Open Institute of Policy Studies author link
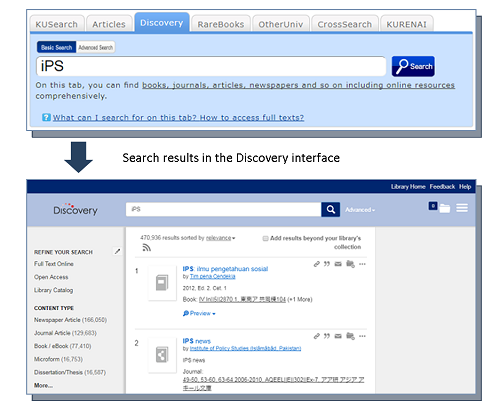500x416 pixels. [245, 349]
